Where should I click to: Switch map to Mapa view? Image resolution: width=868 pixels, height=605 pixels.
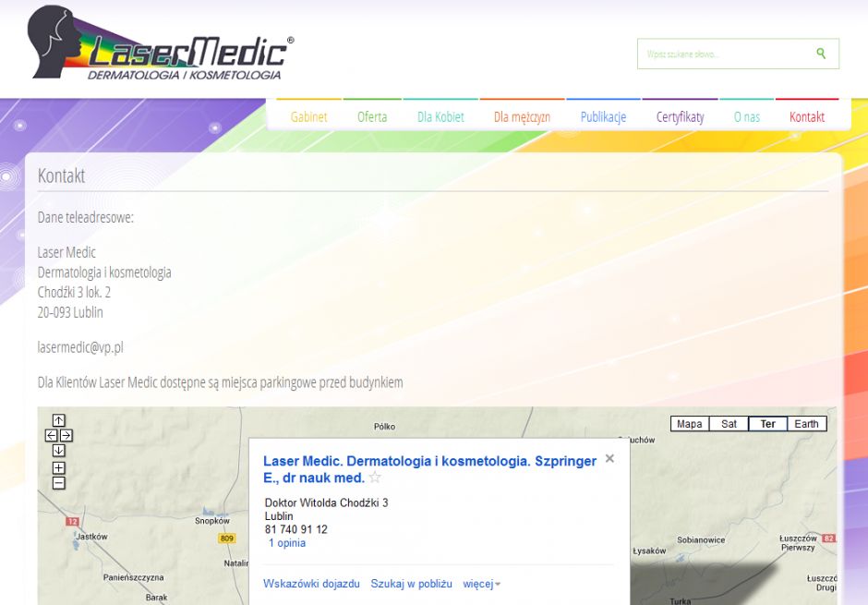tap(689, 424)
